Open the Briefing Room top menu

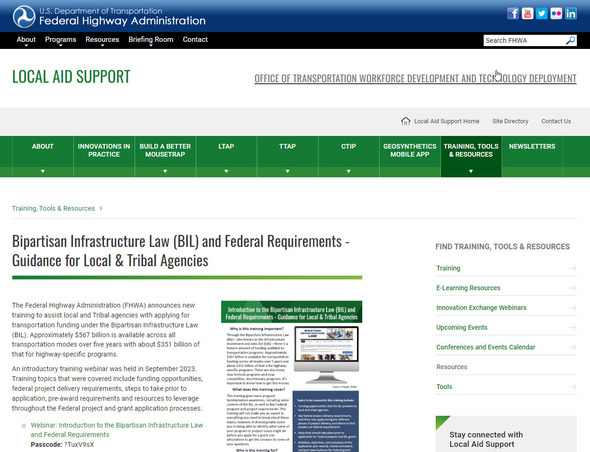151,40
